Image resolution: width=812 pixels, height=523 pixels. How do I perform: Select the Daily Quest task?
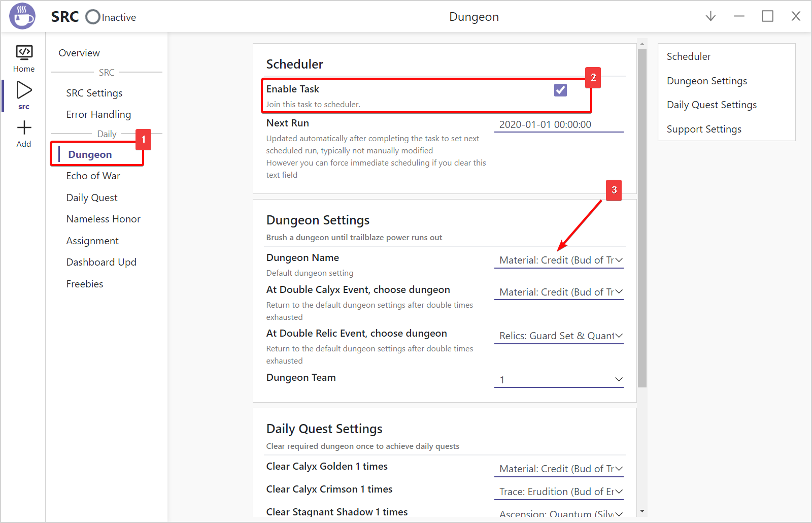pyautogui.click(x=92, y=198)
